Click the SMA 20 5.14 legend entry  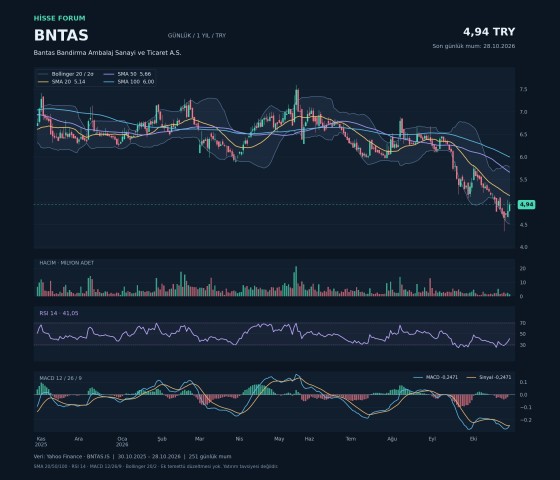point(62,82)
